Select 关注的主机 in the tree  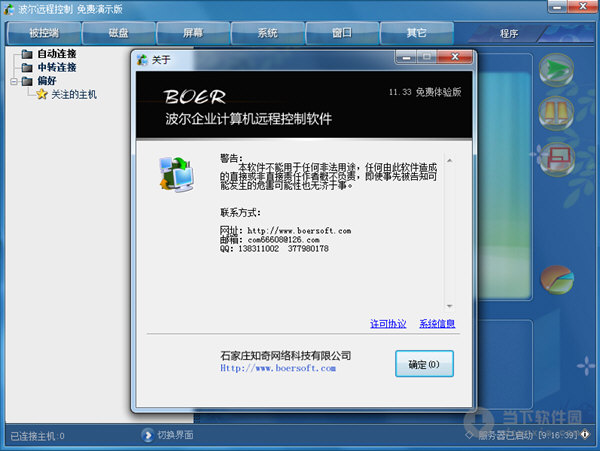tap(74, 94)
